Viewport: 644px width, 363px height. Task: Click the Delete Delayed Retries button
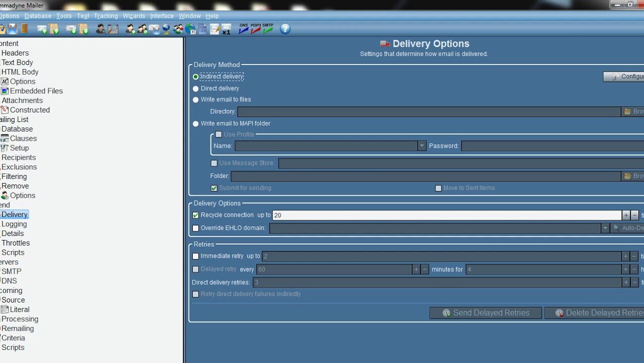pos(594,313)
